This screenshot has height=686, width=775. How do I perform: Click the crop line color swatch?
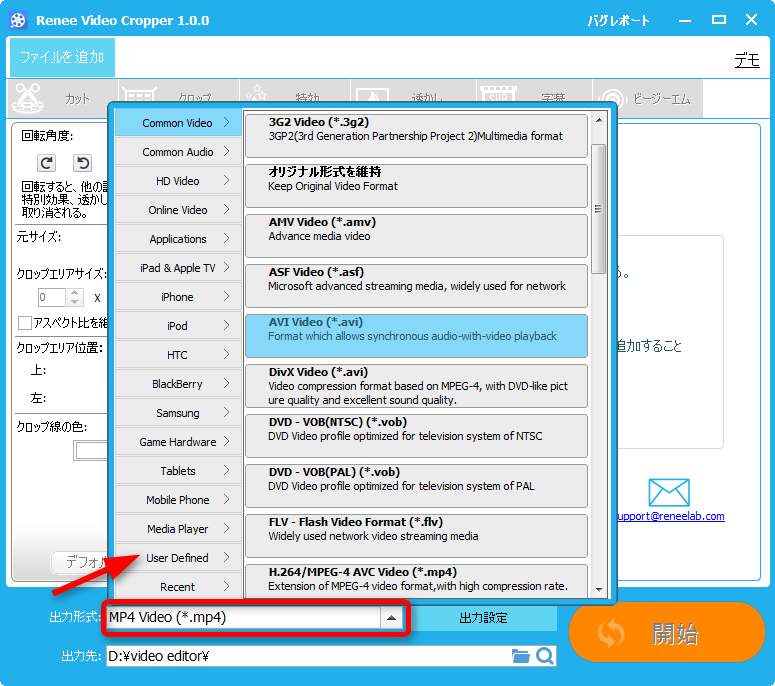(91, 451)
